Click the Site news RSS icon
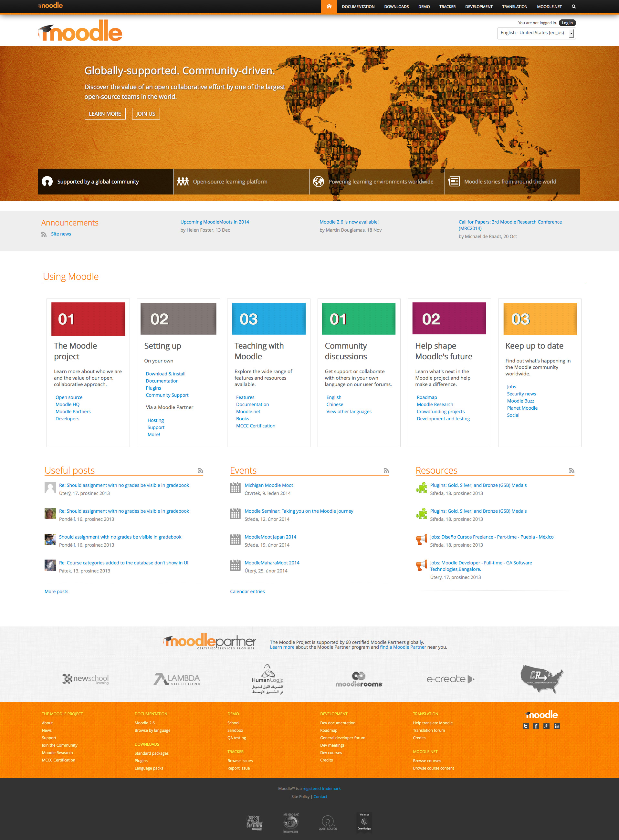Viewport: 619px width, 840px height. [44, 234]
